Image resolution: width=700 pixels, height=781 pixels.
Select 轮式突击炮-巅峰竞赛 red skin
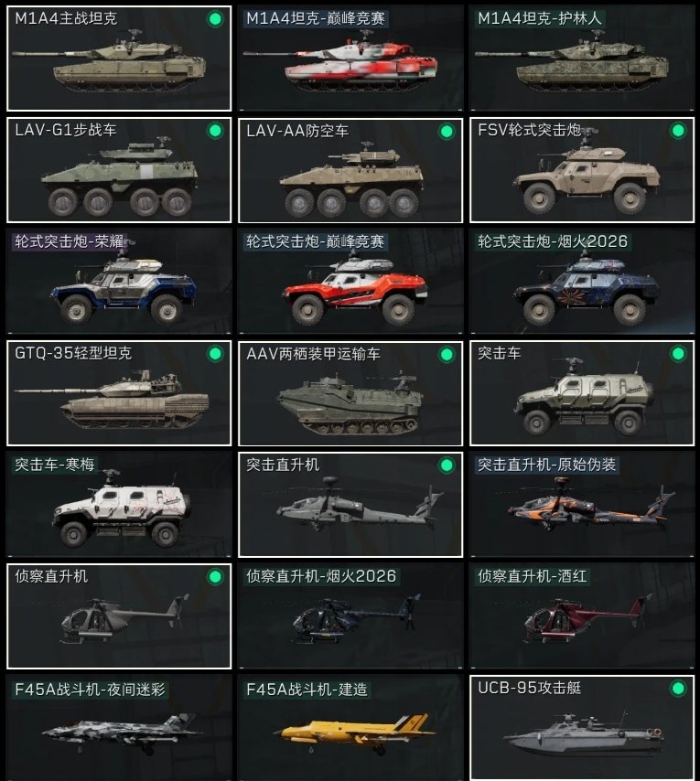click(x=350, y=282)
